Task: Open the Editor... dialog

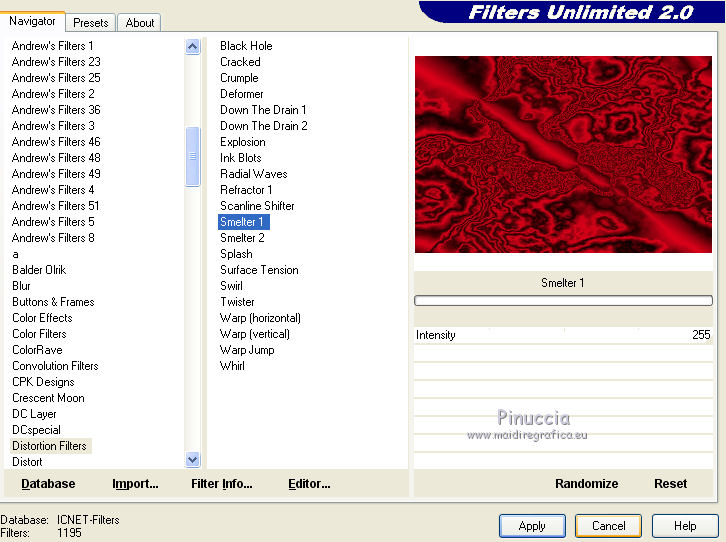Action: tap(309, 484)
